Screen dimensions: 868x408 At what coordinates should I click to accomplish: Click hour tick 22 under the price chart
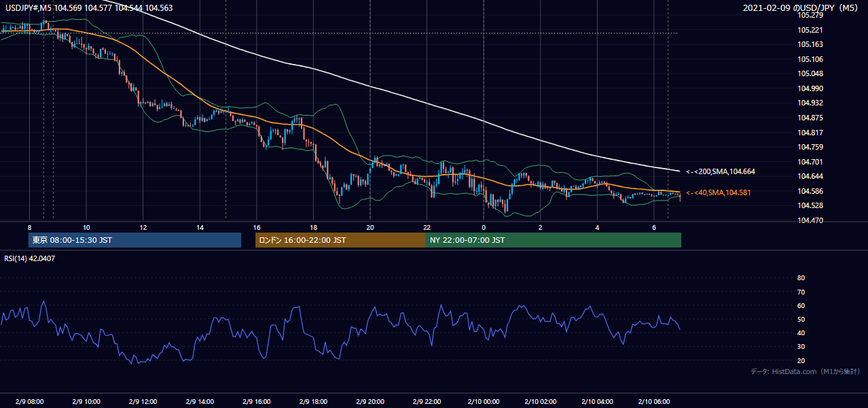(x=427, y=227)
